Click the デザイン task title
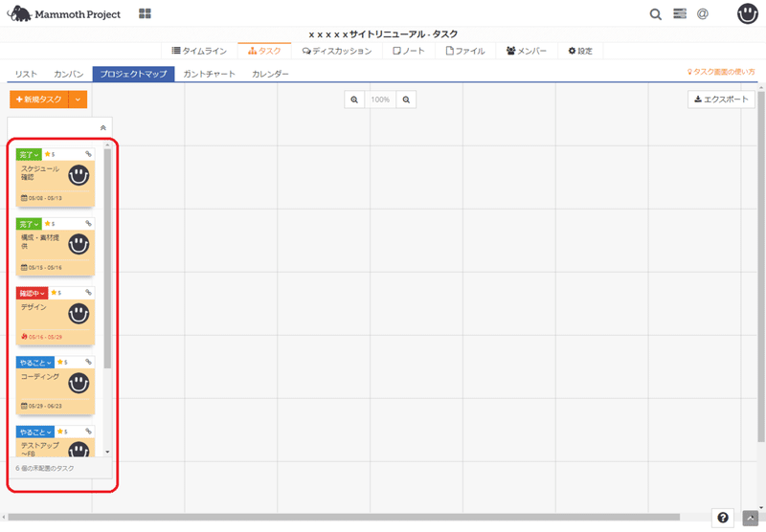The width and height of the screenshot is (766, 532). point(34,307)
